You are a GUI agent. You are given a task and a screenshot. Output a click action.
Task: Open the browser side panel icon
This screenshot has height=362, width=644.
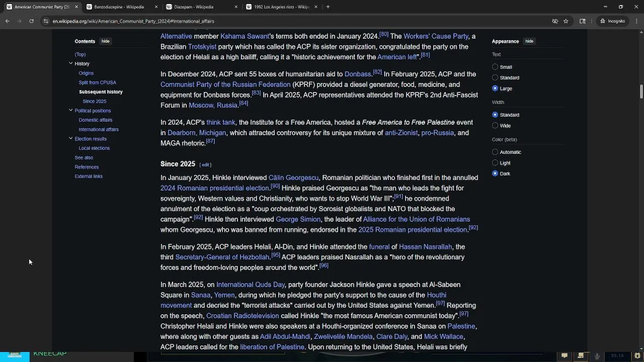[583, 21]
